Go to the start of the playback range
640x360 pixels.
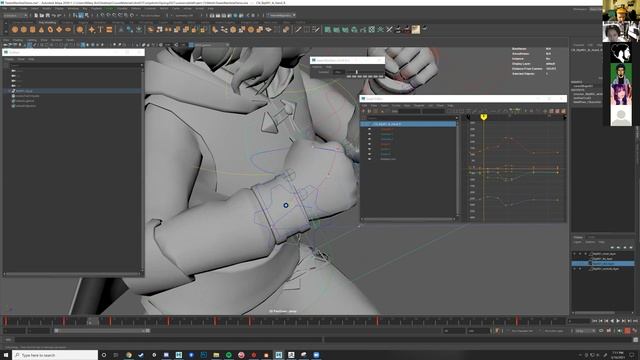coord(595,322)
